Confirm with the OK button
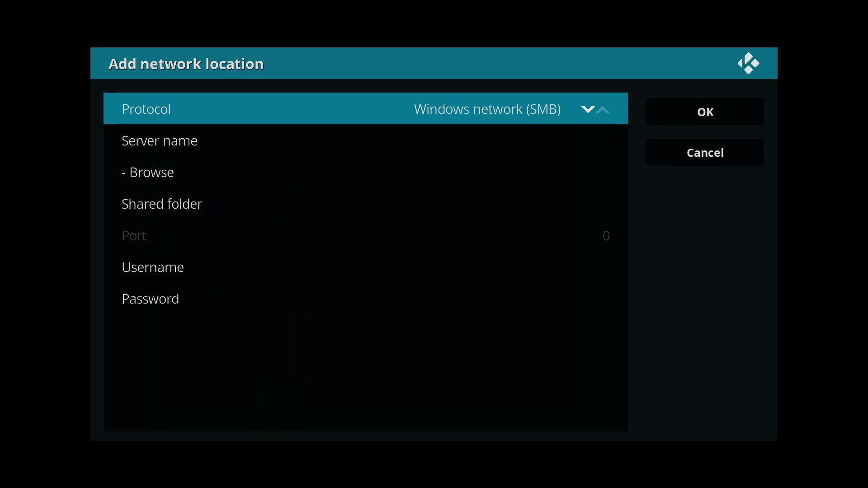The height and width of the screenshot is (488, 868). (705, 112)
